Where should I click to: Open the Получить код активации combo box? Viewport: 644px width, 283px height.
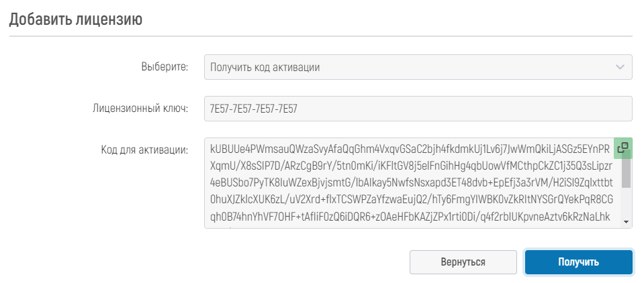point(418,67)
